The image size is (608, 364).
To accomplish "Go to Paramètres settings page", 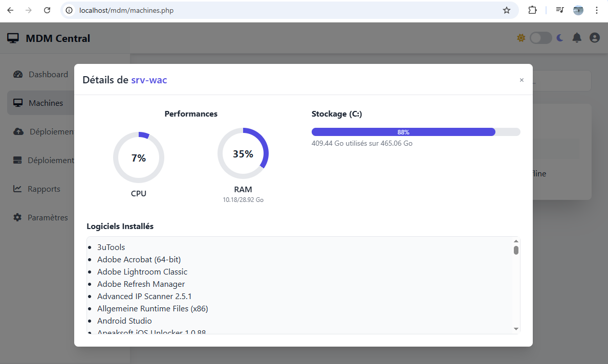I will [x=48, y=217].
